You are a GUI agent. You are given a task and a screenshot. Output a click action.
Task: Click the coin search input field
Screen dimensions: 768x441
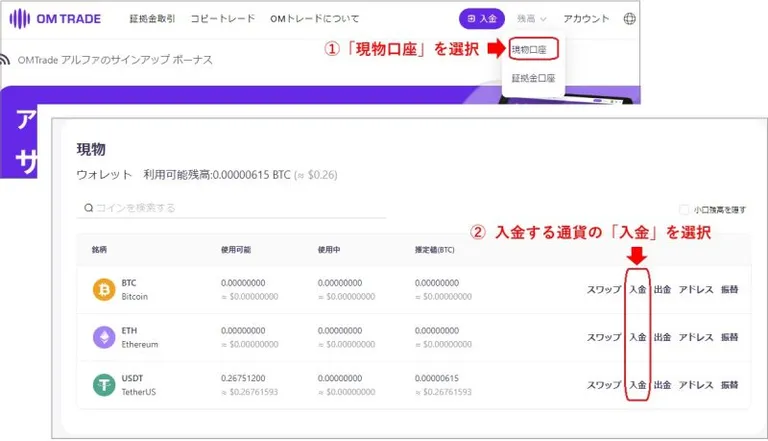pyautogui.click(x=231, y=208)
